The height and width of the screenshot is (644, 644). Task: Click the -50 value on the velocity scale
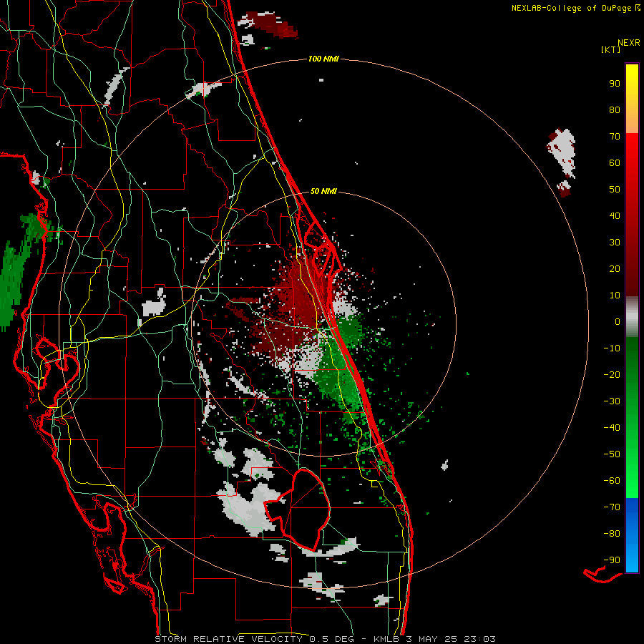coord(612,454)
